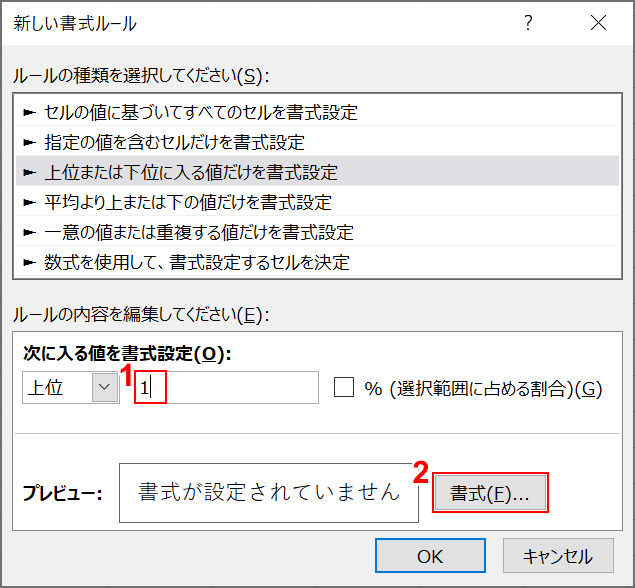
Task: Select rule 平均より上または下の値だけを書式設定
Action: tap(318, 202)
